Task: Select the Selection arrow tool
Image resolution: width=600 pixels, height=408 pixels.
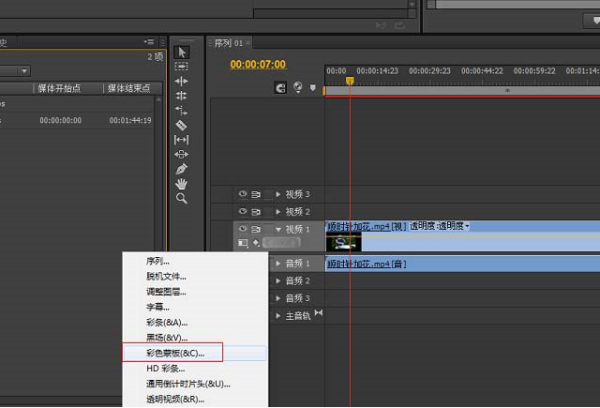Action: [x=181, y=51]
